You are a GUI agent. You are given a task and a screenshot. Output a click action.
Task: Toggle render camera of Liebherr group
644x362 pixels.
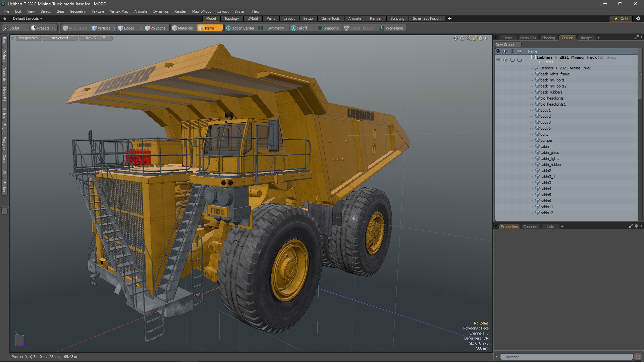tap(505, 60)
